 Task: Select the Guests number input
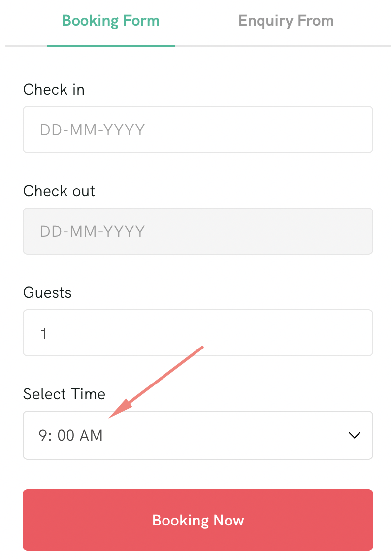tap(198, 333)
